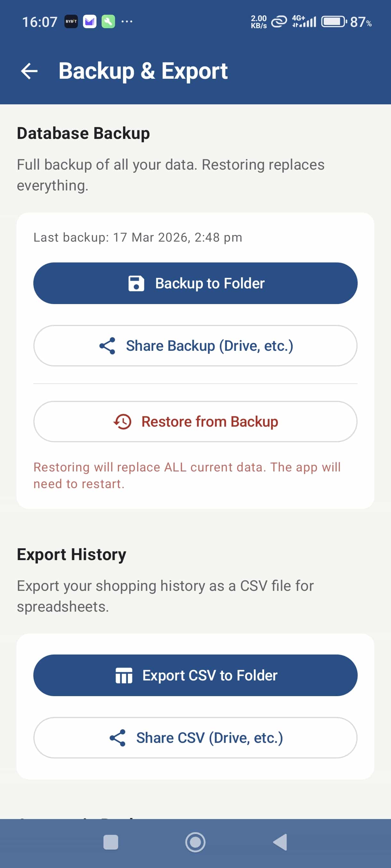
Task: Tap the Gmail notification icon in status bar
Action: click(89, 21)
